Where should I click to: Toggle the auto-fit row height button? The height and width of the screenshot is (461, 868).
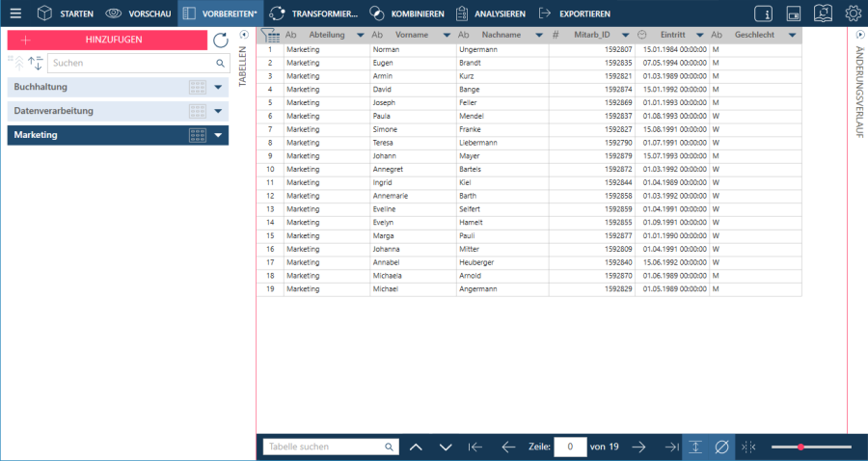pyautogui.click(x=695, y=447)
